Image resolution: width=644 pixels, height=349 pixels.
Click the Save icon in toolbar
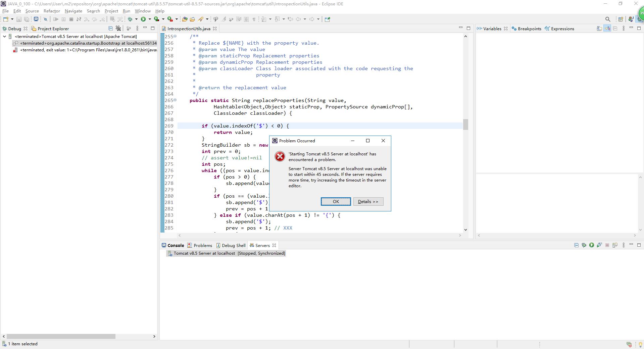click(x=19, y=19)
